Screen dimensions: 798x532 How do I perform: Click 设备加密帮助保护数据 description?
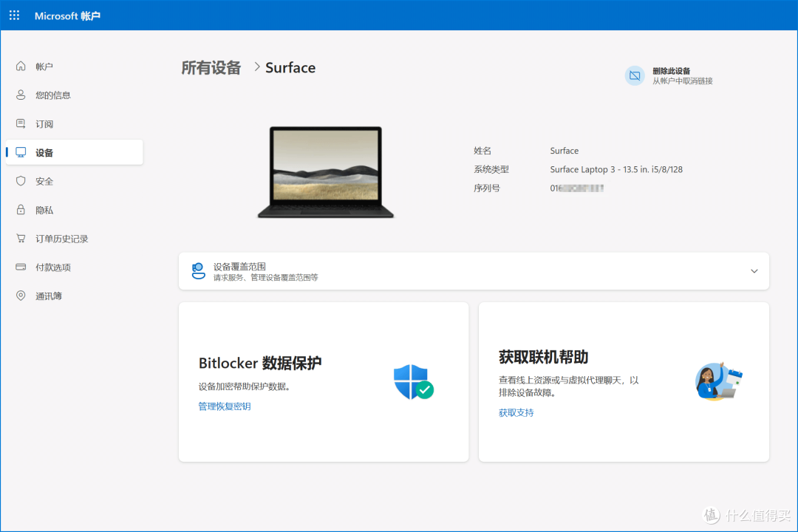pos(245,386)
